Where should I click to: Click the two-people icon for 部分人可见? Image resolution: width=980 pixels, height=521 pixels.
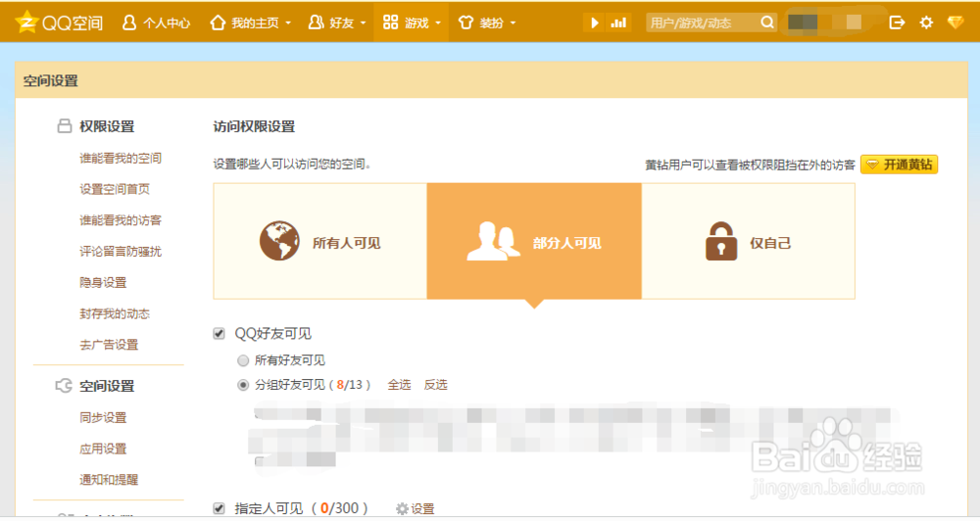[493, 241]
